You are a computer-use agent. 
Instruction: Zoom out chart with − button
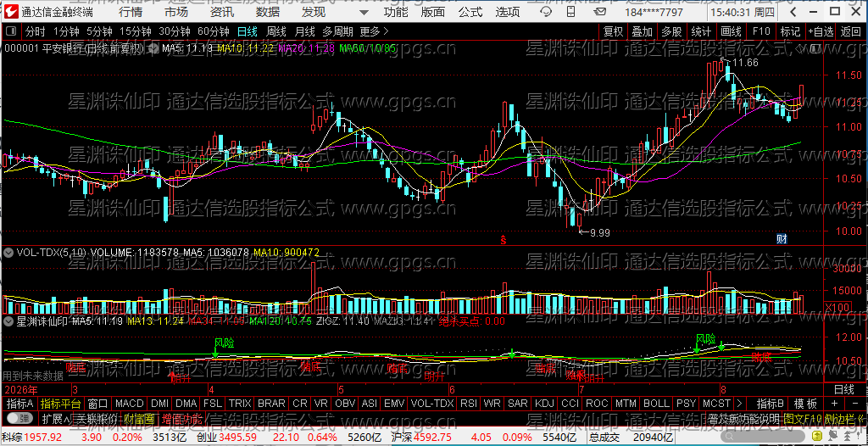(x=854, y=404)
